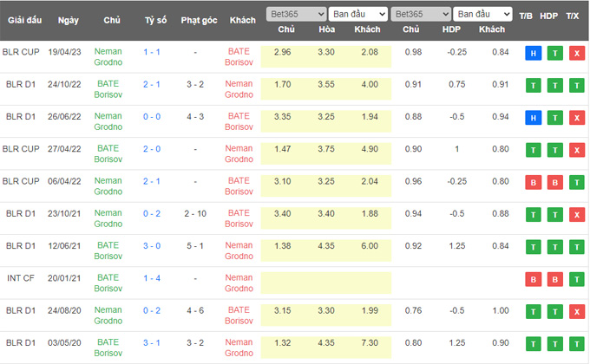This screenshot has width=590, height=364.
Task: Click the red X badge in the 26/06/22 row
Action: [x=576, y=117]
